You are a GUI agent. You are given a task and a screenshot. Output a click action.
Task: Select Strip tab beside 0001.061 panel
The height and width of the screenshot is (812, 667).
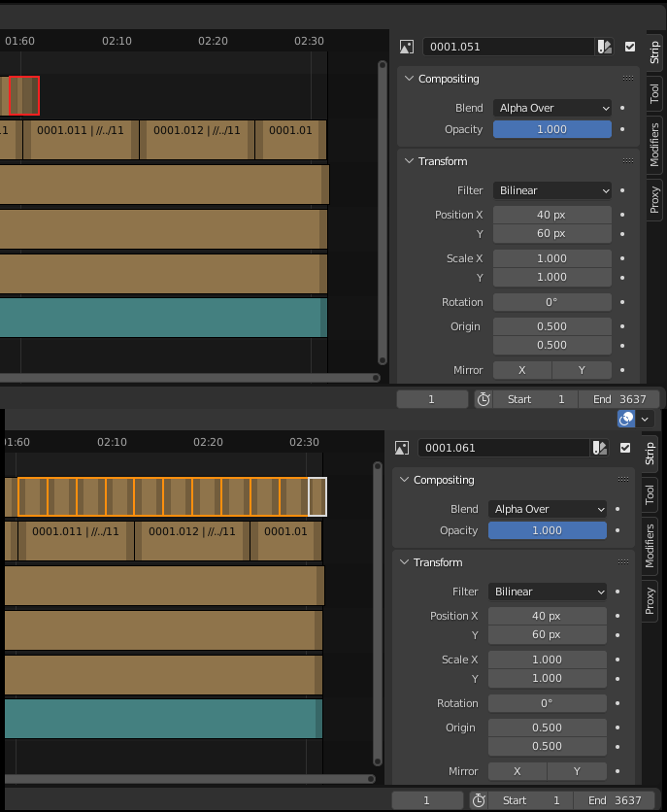point(650,454)
